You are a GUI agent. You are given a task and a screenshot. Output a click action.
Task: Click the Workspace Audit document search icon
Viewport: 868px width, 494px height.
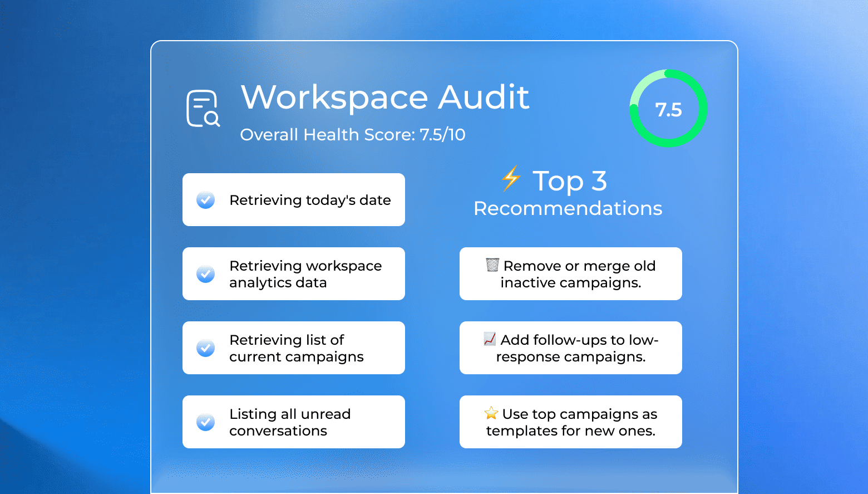pyautogui.click(x=203, y=108)
